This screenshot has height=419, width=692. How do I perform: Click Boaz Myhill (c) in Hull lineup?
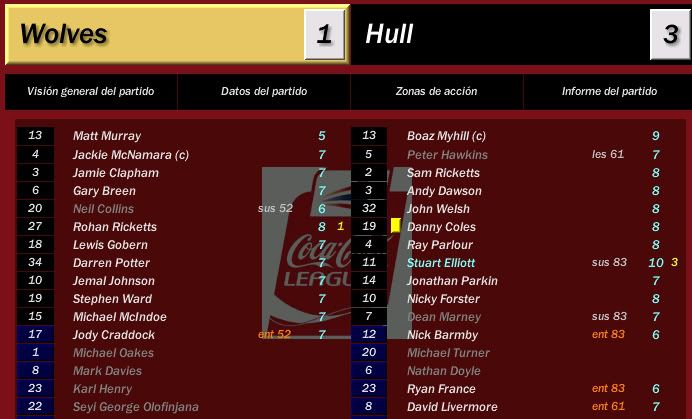[x=446, y=136]
